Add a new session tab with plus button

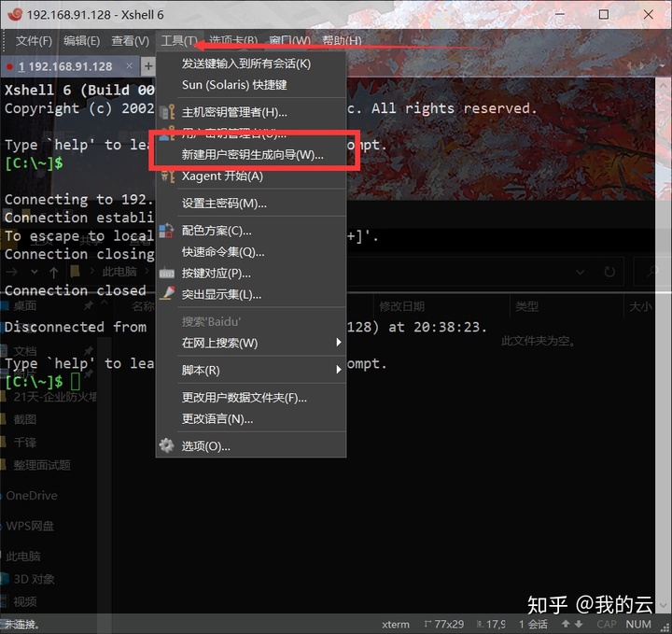click(x=148, y=66)
